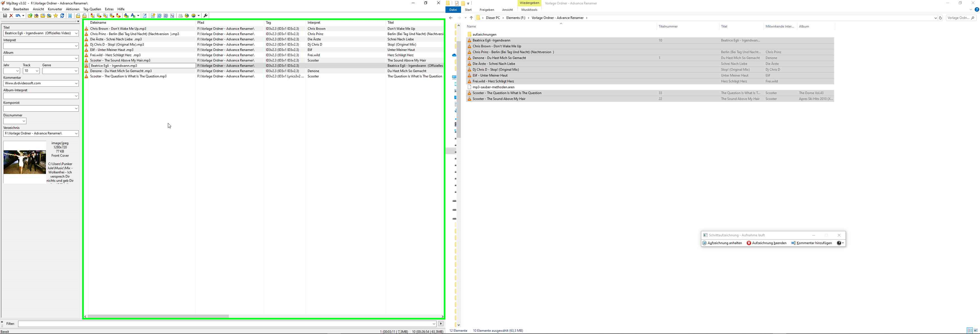Switch Explorer to details view toggle

point(969,330)
